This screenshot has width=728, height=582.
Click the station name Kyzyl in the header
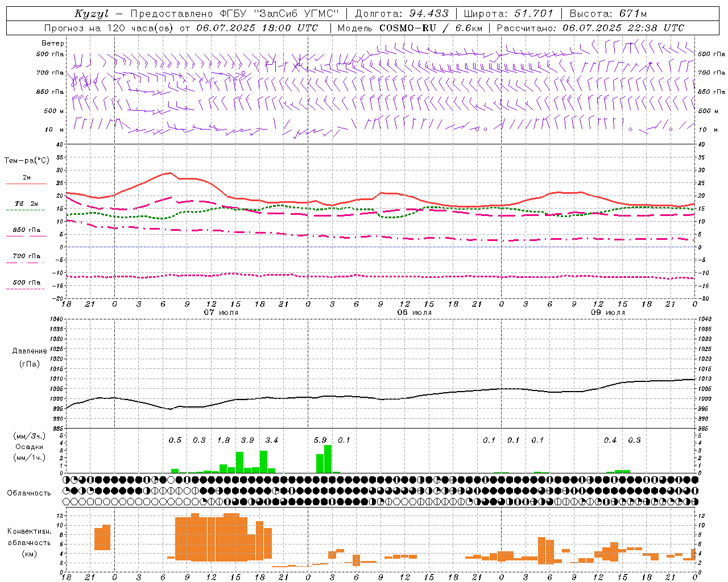(x=92, y=14)
